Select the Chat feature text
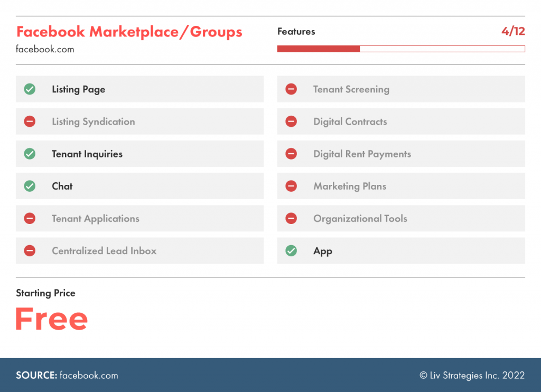 pos(62,186)
